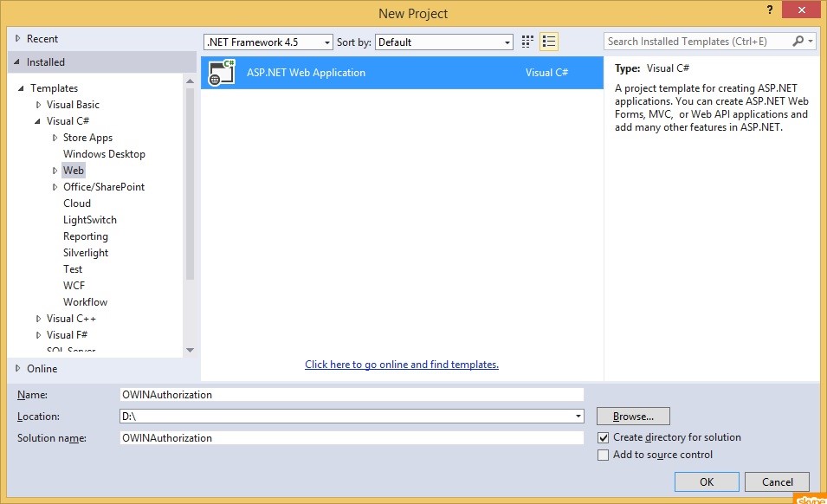Click the Browse... button
Image resolution: width=827 pixels, height=504 pixels.
pos(633,417)
